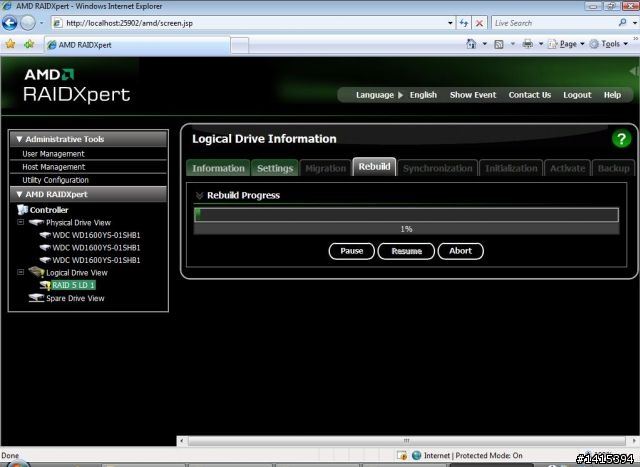
Task: Click the Live Search magnifier icon
Action: (x=622, y=22)
